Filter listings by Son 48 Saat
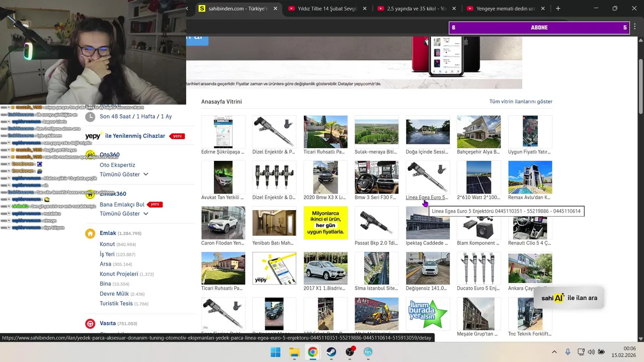644x362 pixels. pyautogui.click(x=115, y=117)
